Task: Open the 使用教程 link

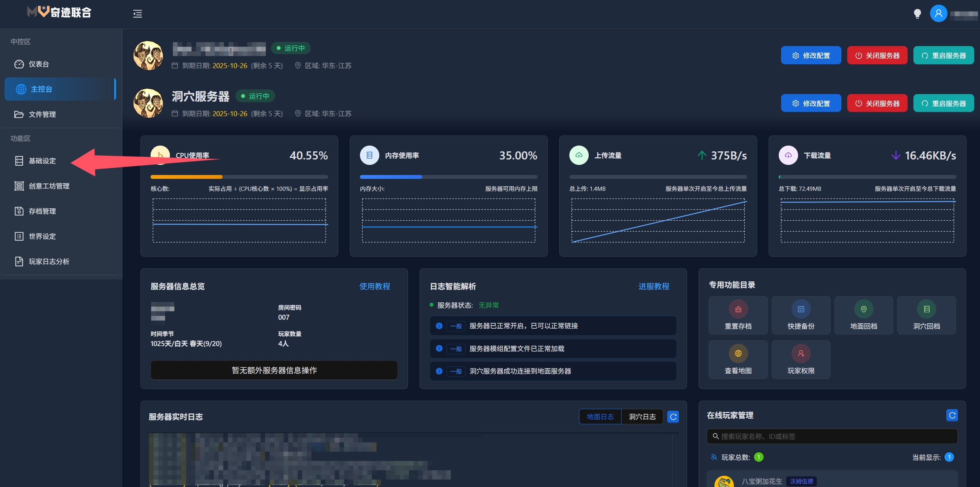Action: tap(374, 286)
